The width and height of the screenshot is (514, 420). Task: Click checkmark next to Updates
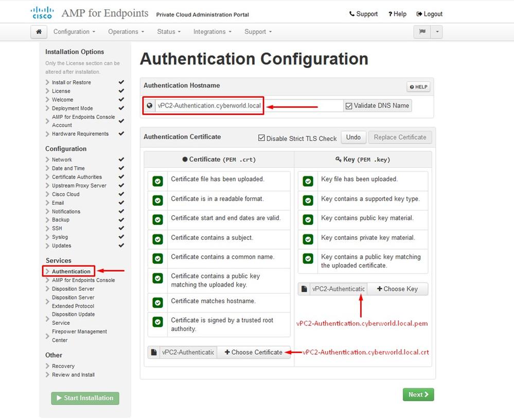tap(121, 245)
